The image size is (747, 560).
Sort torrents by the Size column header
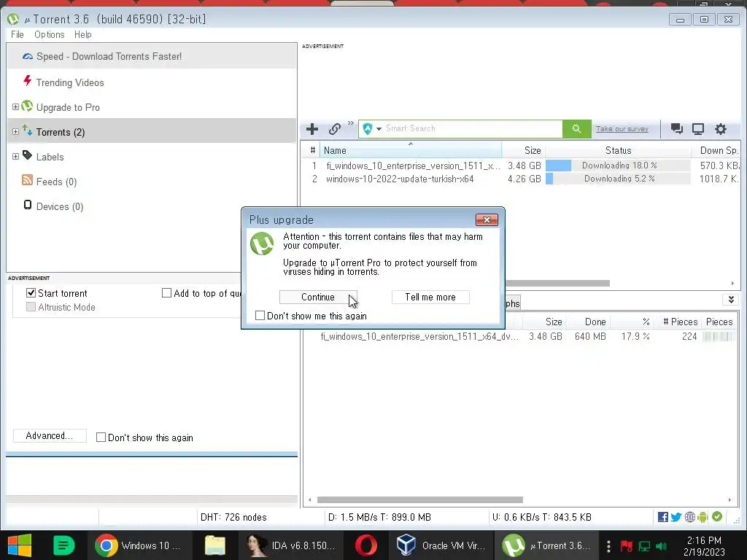tap(524, 150)
